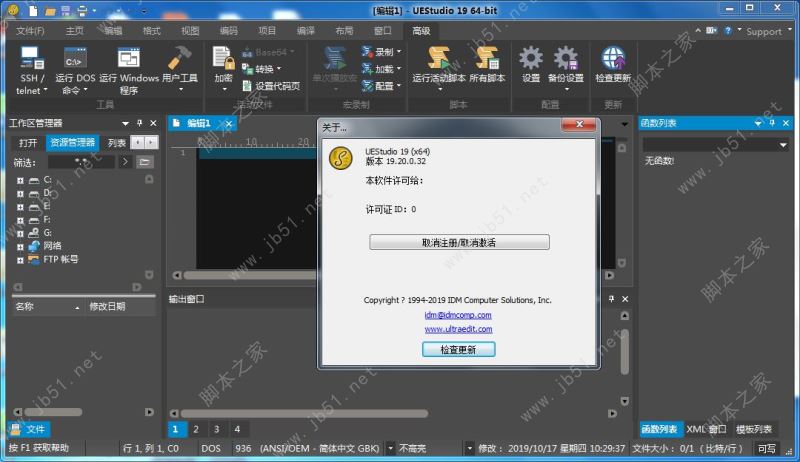Switch to the 主页 ribbon tab
Viewport: 800px width, 462px height.
click(74, 31)
